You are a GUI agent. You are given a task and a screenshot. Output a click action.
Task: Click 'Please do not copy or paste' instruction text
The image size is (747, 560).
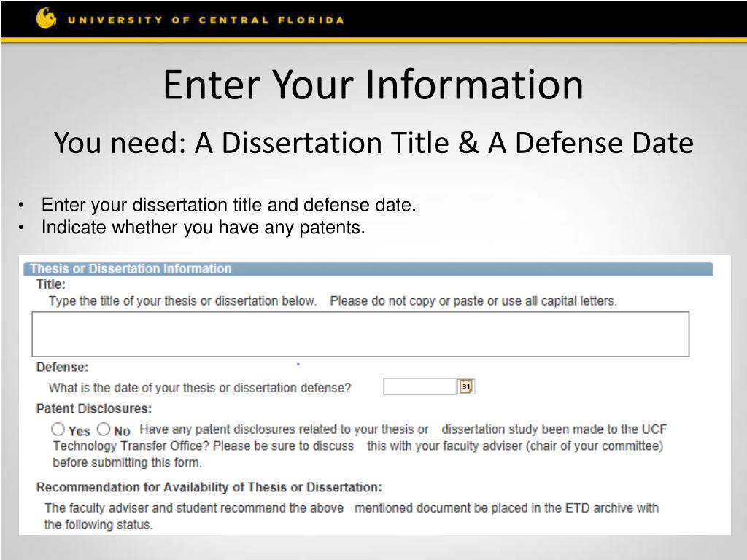[x=473, y=301]
